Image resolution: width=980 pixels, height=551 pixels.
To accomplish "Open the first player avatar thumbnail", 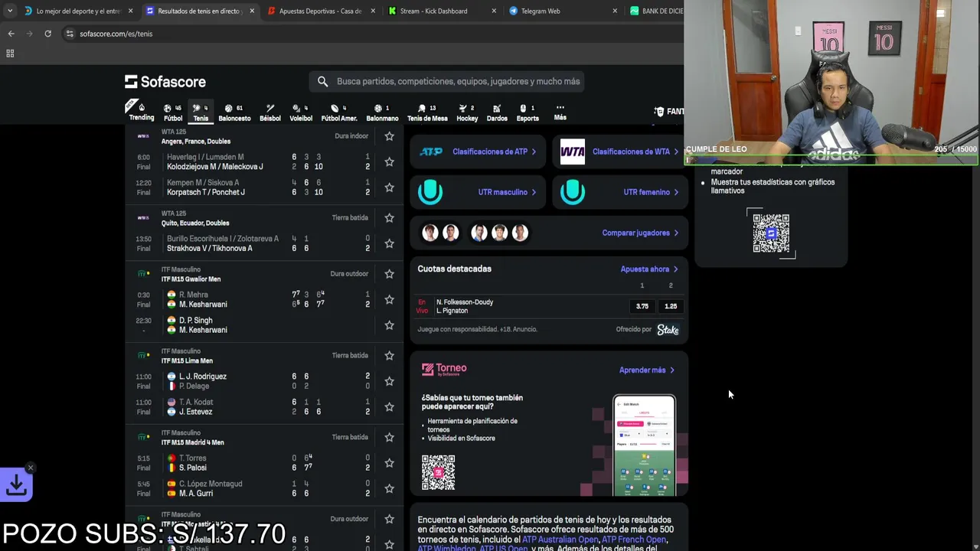I will [430, 233].
